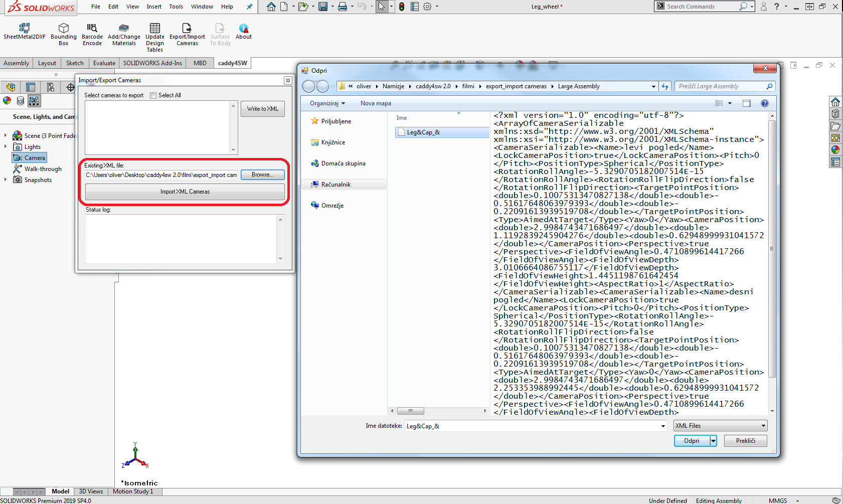Open the Insert menu
Screen dimensions: 843x504
(154, 7)
